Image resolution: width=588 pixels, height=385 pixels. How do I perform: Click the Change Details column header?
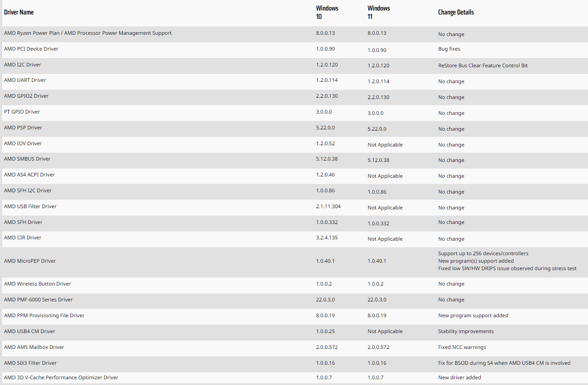456,12
